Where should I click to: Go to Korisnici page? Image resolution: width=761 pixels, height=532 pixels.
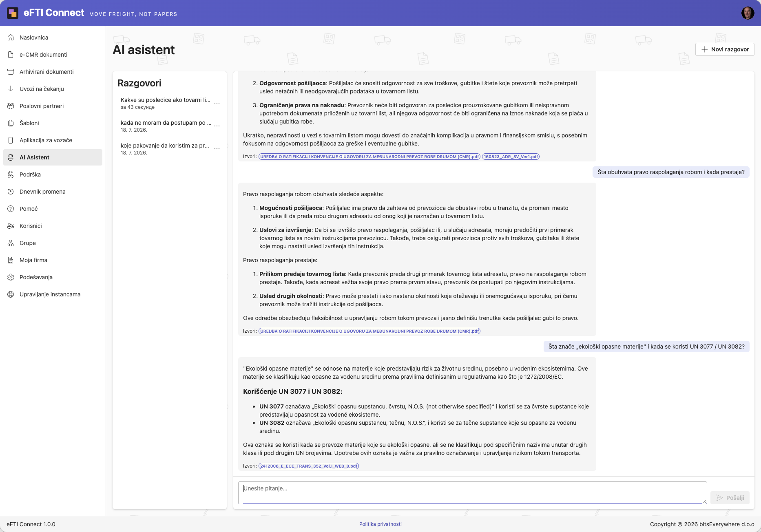(x=53, y=226)
